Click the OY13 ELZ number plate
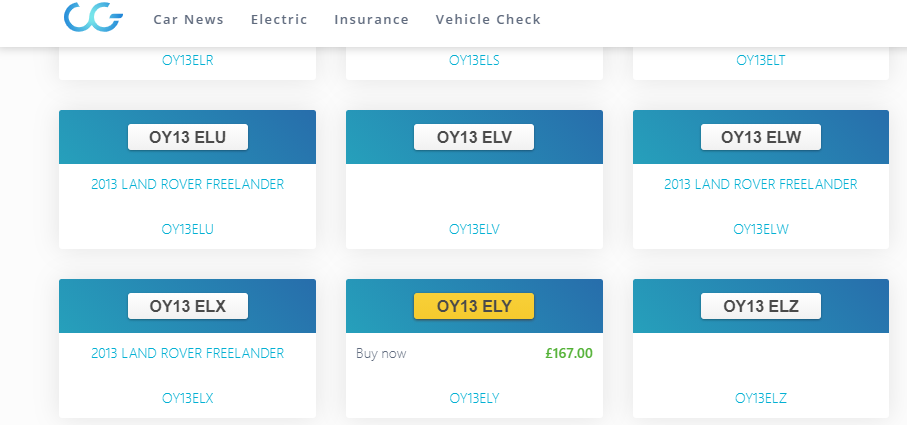 pos(761,306)
